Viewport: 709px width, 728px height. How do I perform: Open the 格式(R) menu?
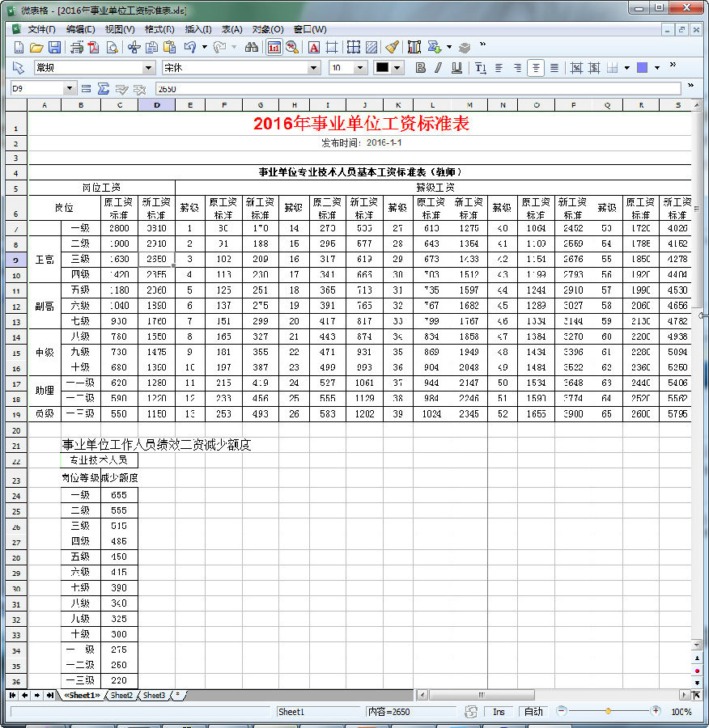[159, 29]
